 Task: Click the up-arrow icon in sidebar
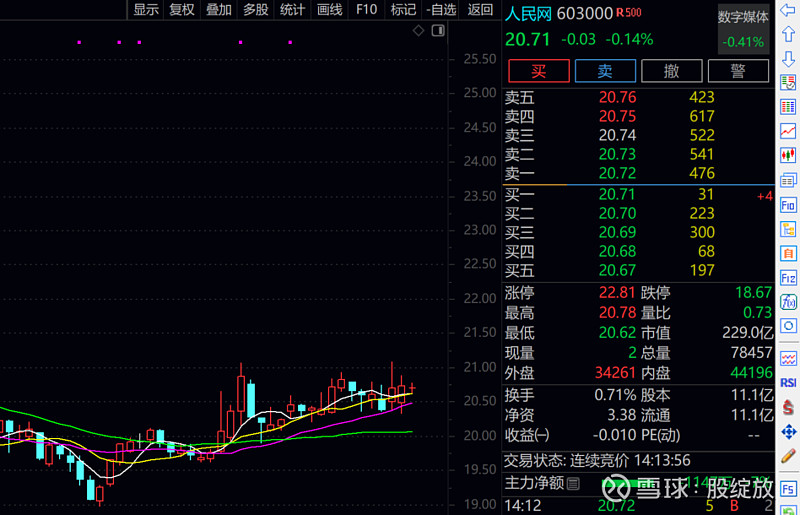788,34
